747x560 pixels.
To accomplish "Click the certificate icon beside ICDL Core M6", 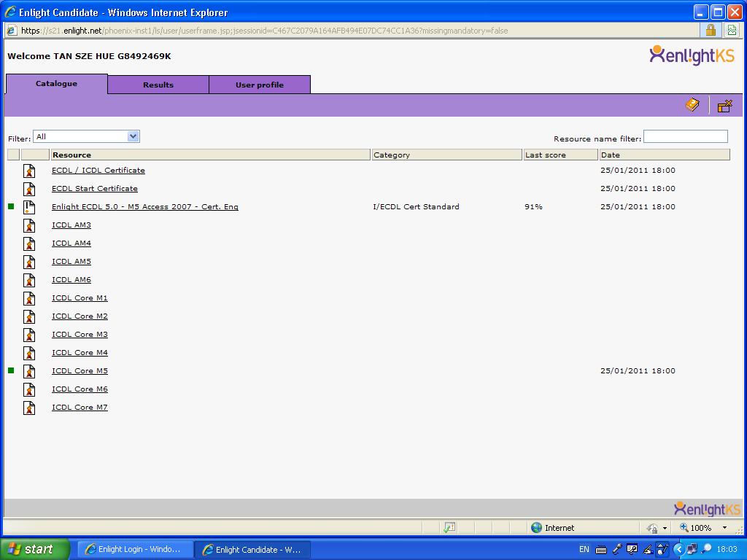I will point(29,389).
